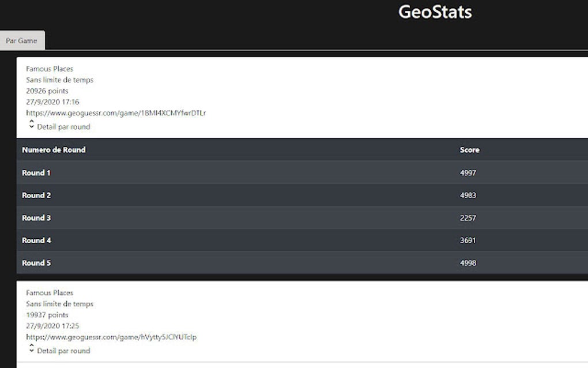Click the 'Numero de Round' column header

coord(55,149)
